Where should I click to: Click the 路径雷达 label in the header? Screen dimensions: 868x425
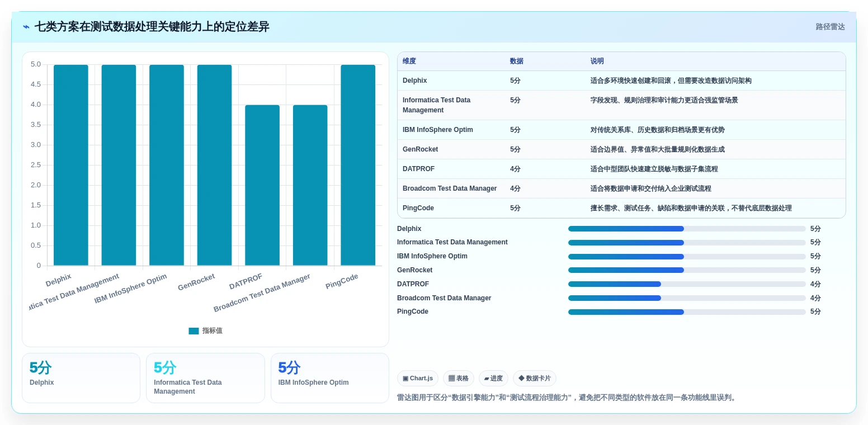click(x=830, y=27)
